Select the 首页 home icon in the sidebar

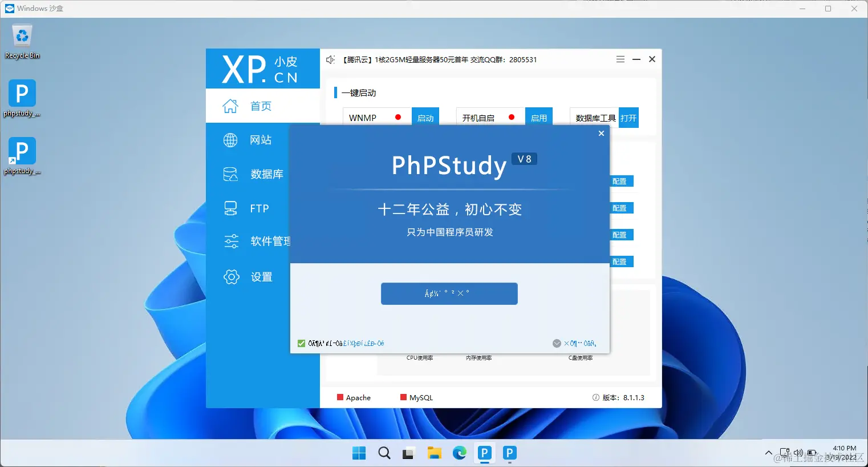[230, 106]
